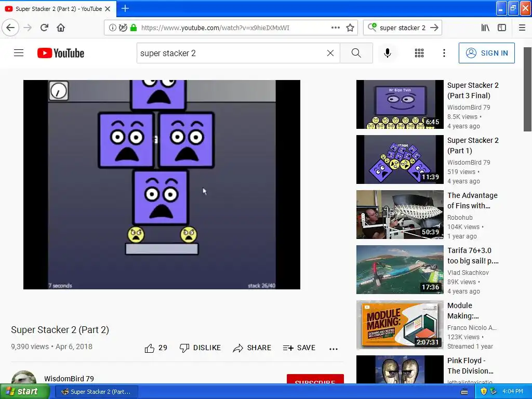Viewport: 532px width, 399px height.
Task: Click the YouTube search magnifier button
Action: (x=356, y=53)
